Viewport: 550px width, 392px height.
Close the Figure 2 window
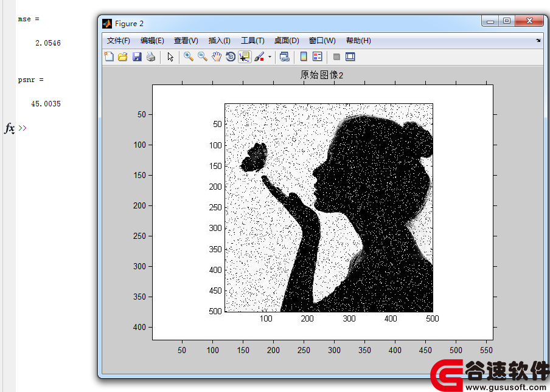(529, 21)
